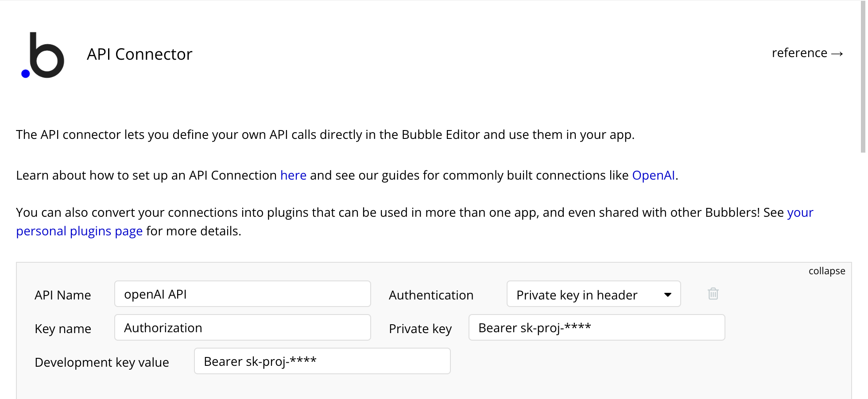Click the Bubble logo icon

(x=43, y=55)
